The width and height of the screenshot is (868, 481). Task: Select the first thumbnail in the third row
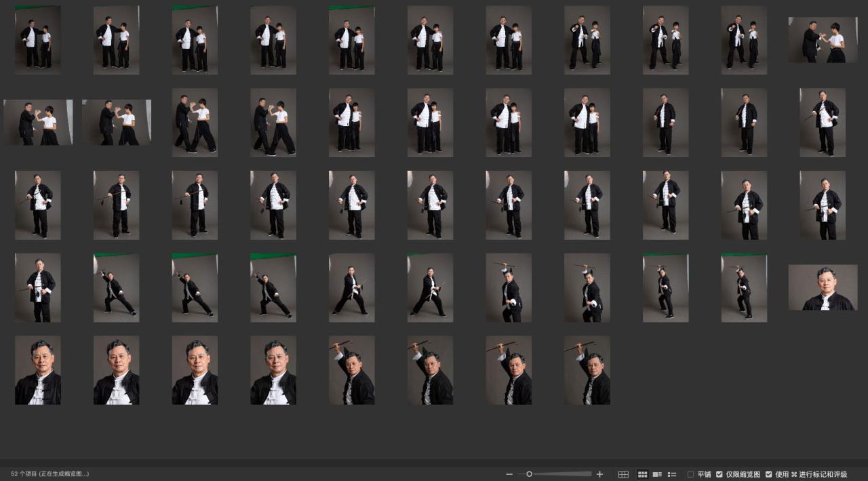[x=38, y=205]
